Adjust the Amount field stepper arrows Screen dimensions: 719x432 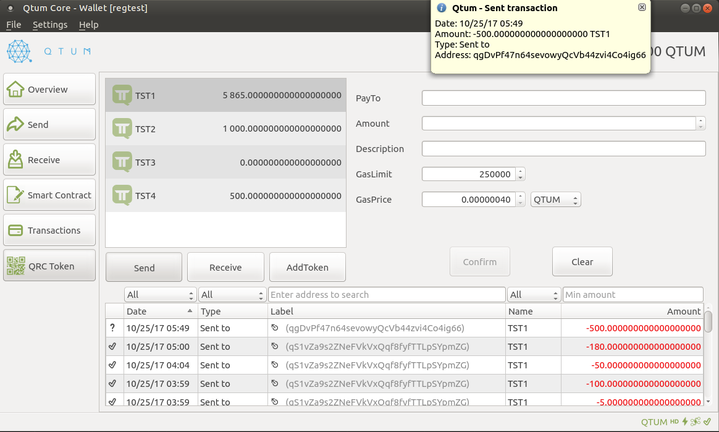701,123
